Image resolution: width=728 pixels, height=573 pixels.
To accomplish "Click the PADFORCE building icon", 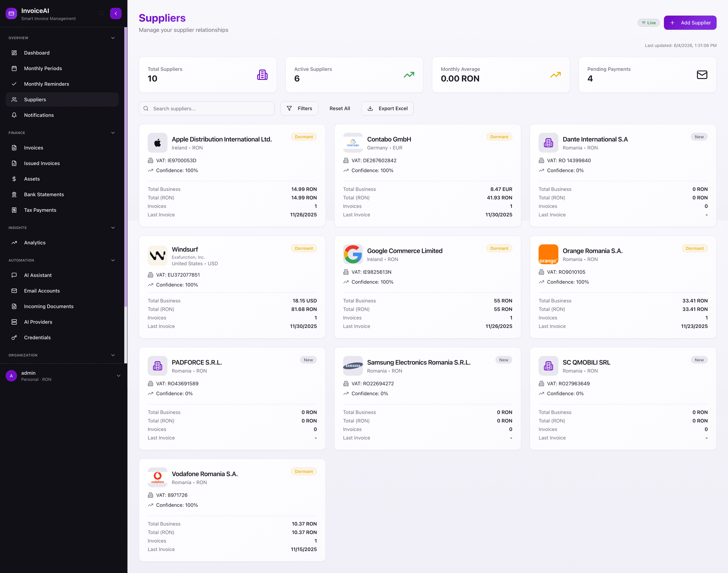I will coord(157,366).
